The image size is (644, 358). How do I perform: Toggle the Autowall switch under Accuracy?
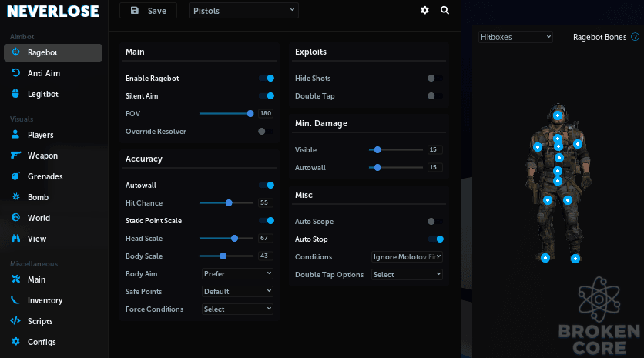click(267, 185)
